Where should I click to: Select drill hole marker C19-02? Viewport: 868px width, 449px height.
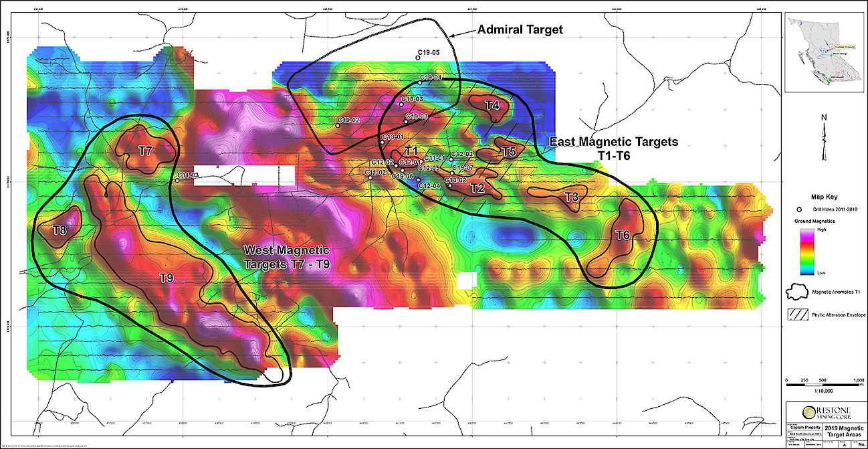tap(337, 124)
